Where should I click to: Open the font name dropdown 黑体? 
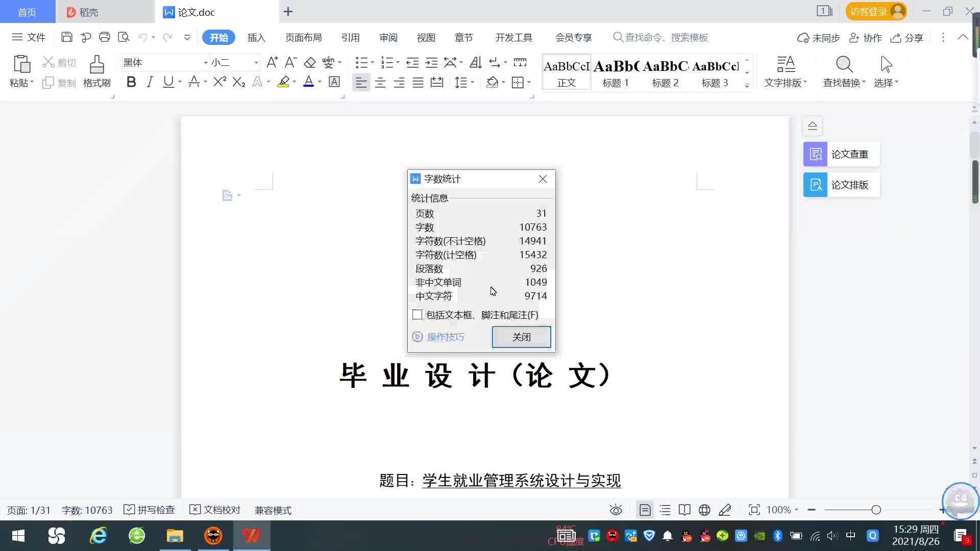pos(206,63)
